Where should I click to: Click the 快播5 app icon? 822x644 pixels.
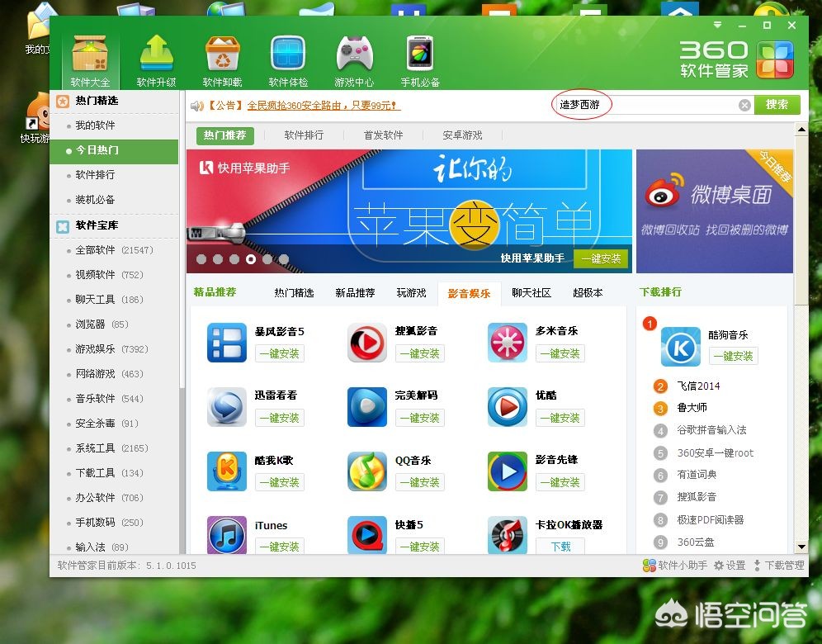tap(367, 535)
